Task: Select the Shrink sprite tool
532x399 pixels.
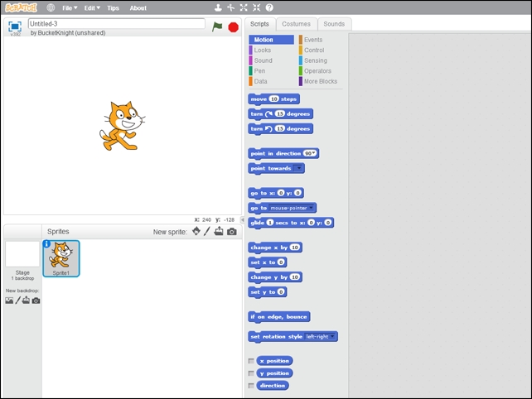Action: point(257,7)
